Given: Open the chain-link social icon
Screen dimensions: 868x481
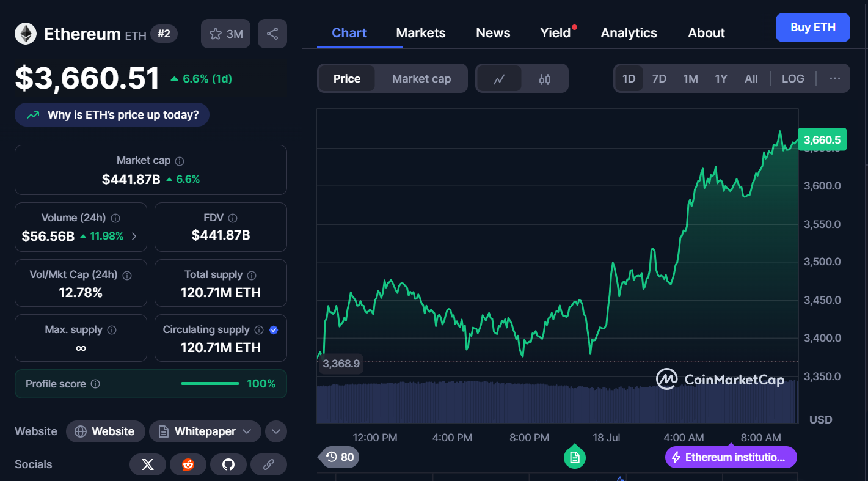Looking at the screenshot, I should 269,464.
